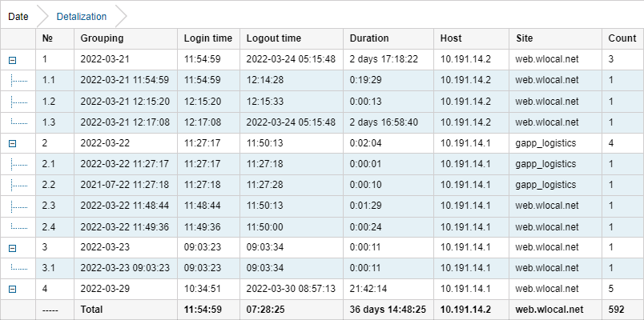This screenshot has width=644, height=320.
Task: Select sub-row 2.2 dated 2021-07-22 11:27:18
Action: [x=124, y=185]
